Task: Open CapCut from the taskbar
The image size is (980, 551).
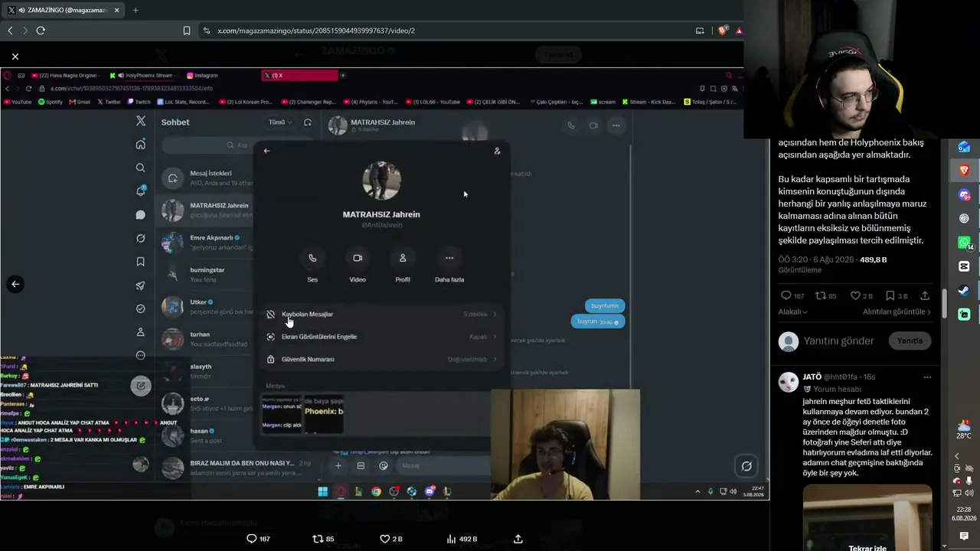Action: tap(964, 266)
